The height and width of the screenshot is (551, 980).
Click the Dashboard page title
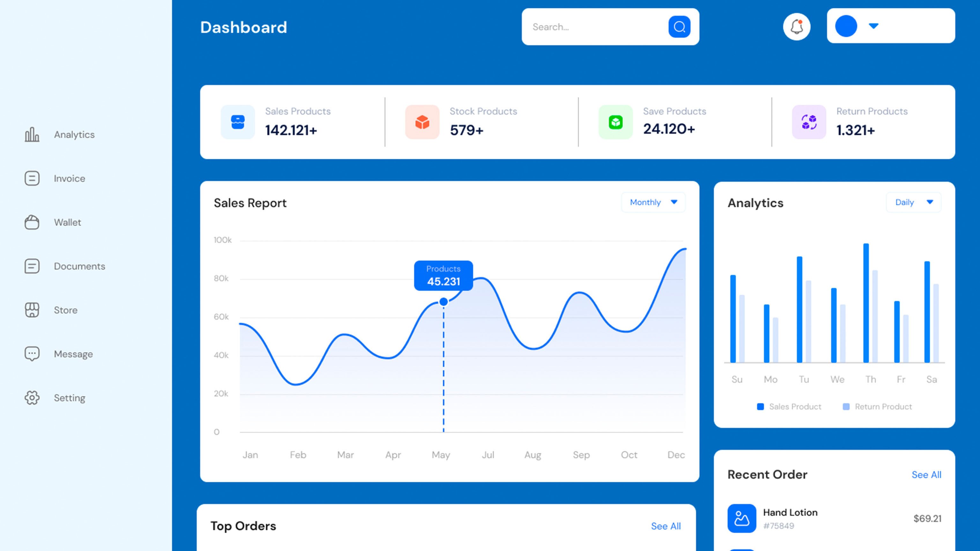243,27
